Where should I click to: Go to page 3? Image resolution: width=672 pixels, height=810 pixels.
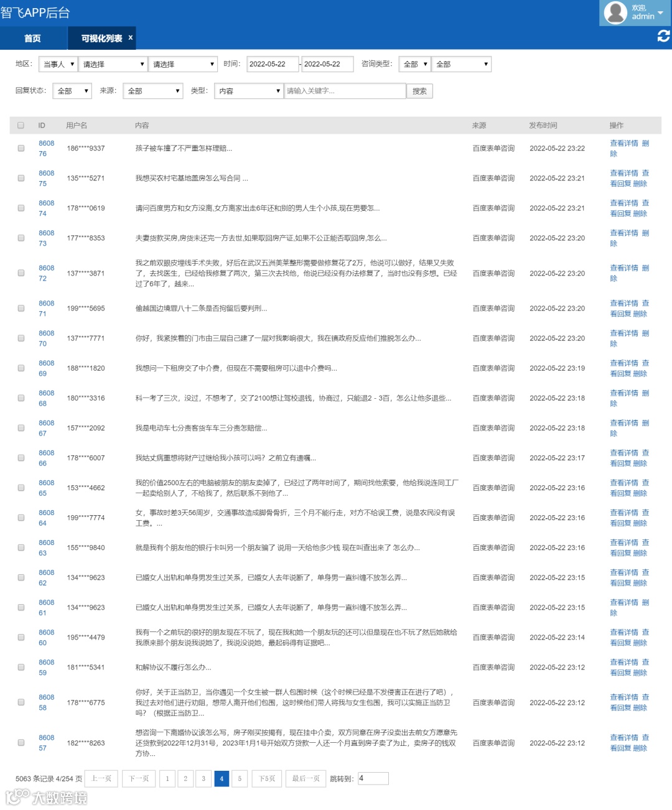[x=203, y=778]
